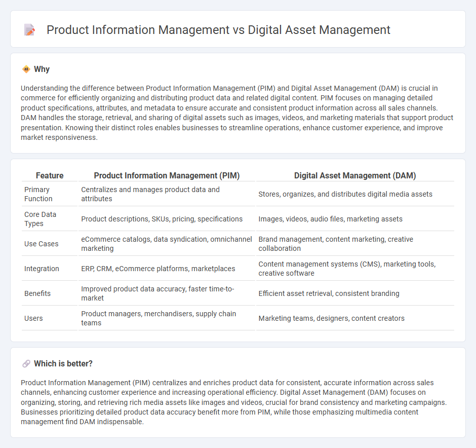Click cell 'Efficient asset retrieval, consistent branding'
The height and width of the screenshot is (448, 476).
click(355, 294)
